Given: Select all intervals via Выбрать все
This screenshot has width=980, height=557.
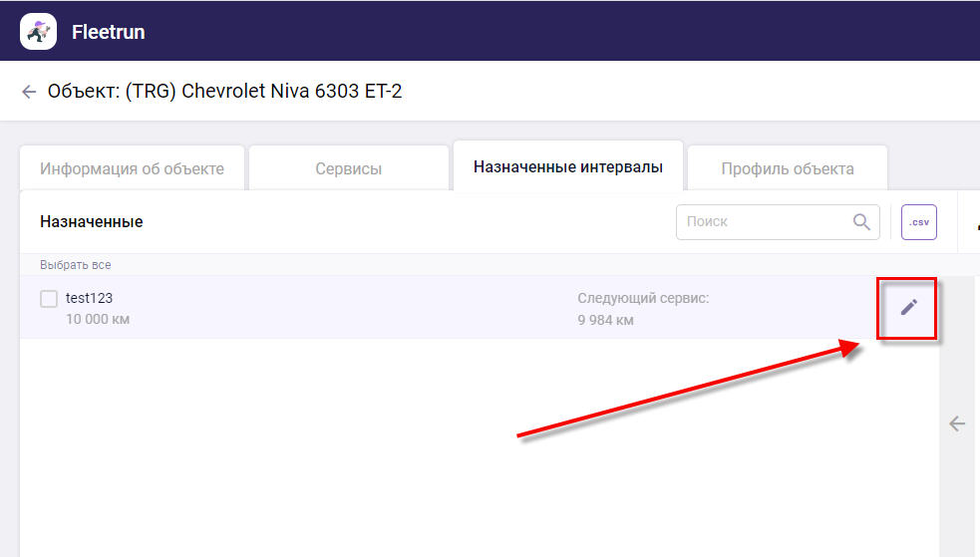Looking at the screenshot, I should [76, 265].
